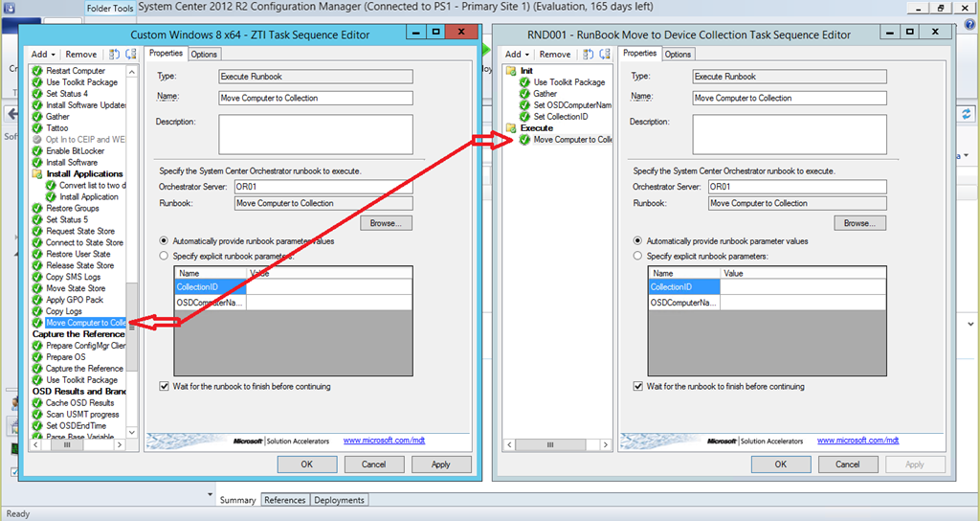Open the Add dropdown in the RND001 editor

517,55
